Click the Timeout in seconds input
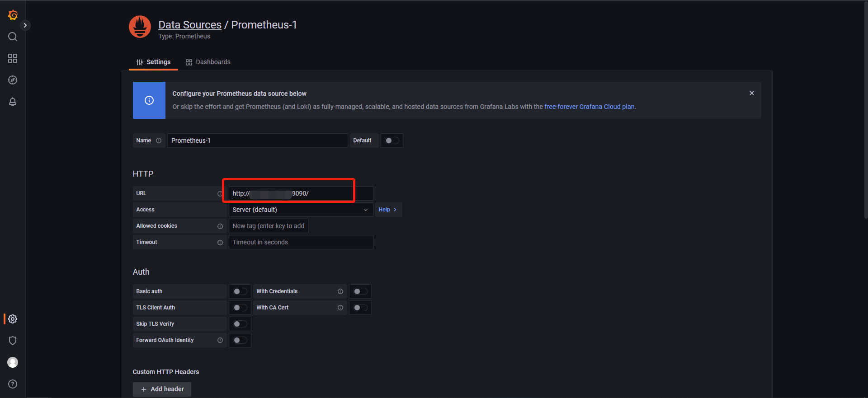868x398 pixels. (x=301, y=242)
